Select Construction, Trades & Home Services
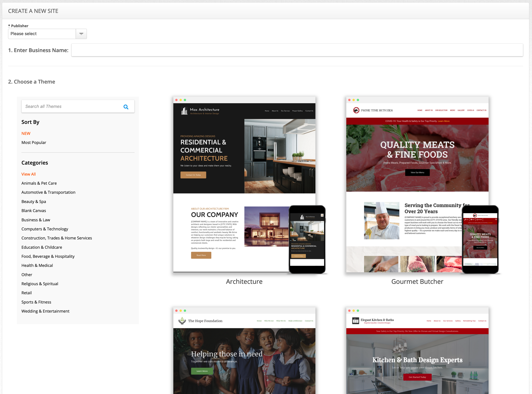This screenshot has height=394, width=532. [x=57, y=238]
